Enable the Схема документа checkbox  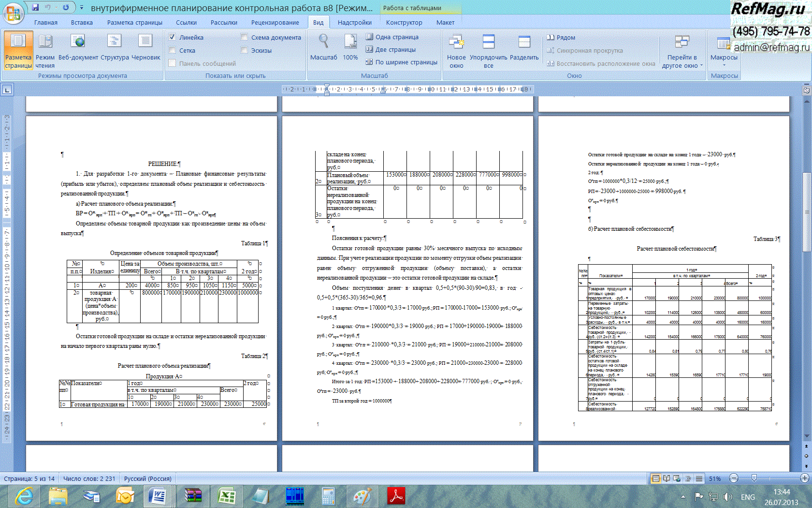[x=244, y=37]
